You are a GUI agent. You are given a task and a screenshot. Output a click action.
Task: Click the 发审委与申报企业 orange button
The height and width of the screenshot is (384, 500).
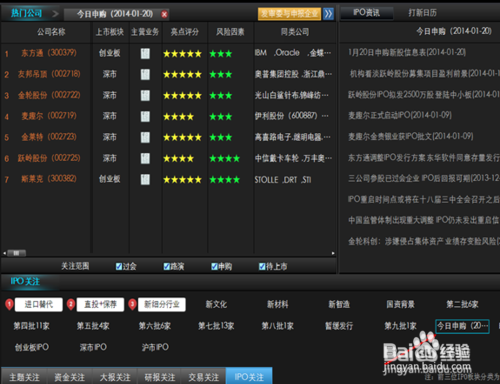tap(289, 14)
